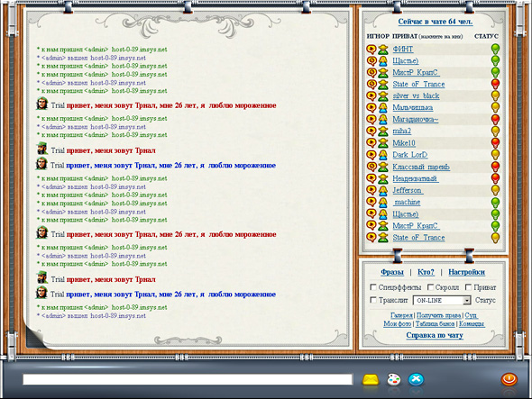
Task: Open the Настройки menu link
Action: point(466,272)
